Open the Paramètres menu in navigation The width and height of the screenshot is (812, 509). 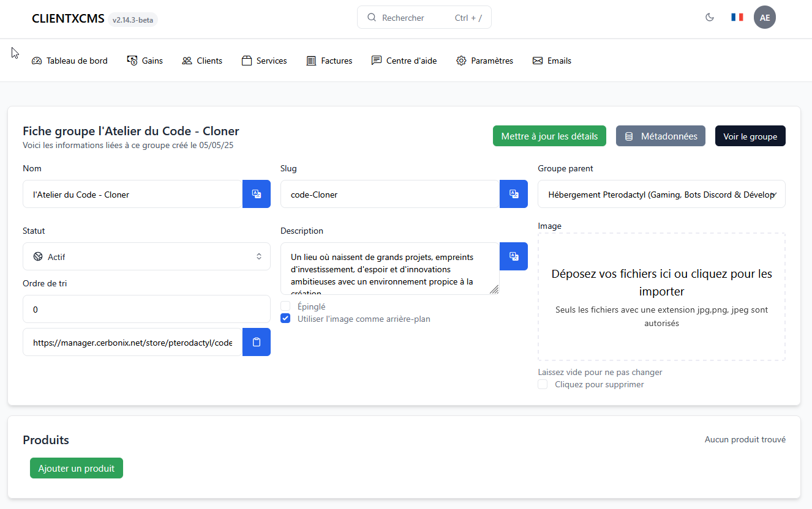(x=485, y=61)
